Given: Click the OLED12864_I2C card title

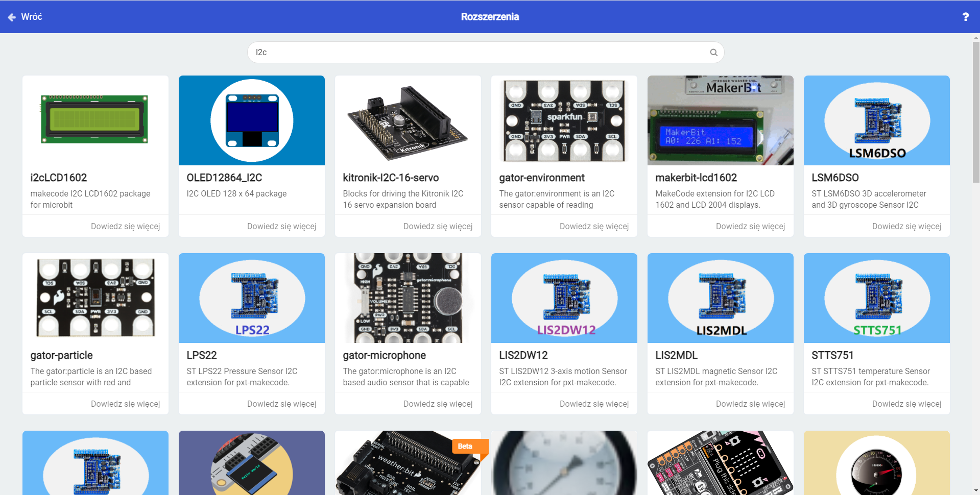Looking at the screenshot, I should coord(224,178).
